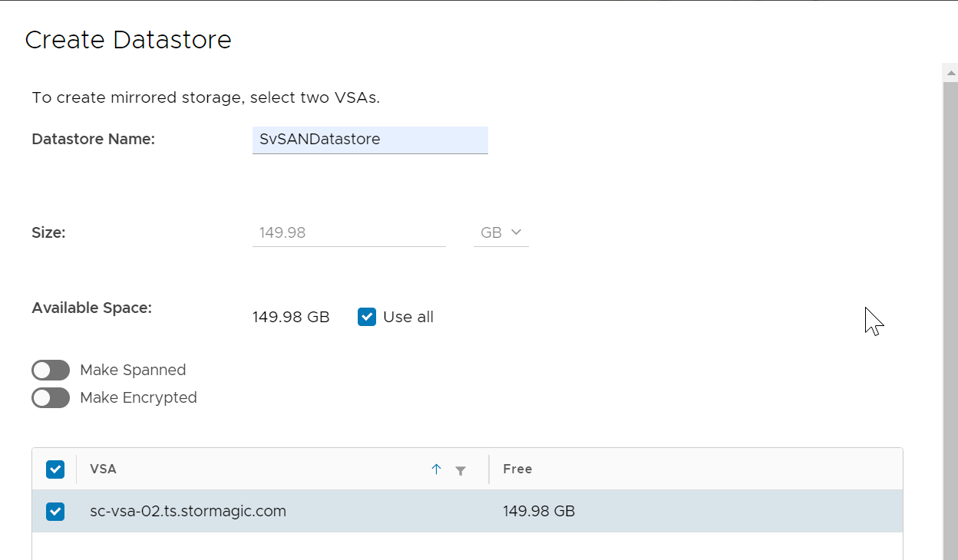Click the Datastore Name: field label

94,139
